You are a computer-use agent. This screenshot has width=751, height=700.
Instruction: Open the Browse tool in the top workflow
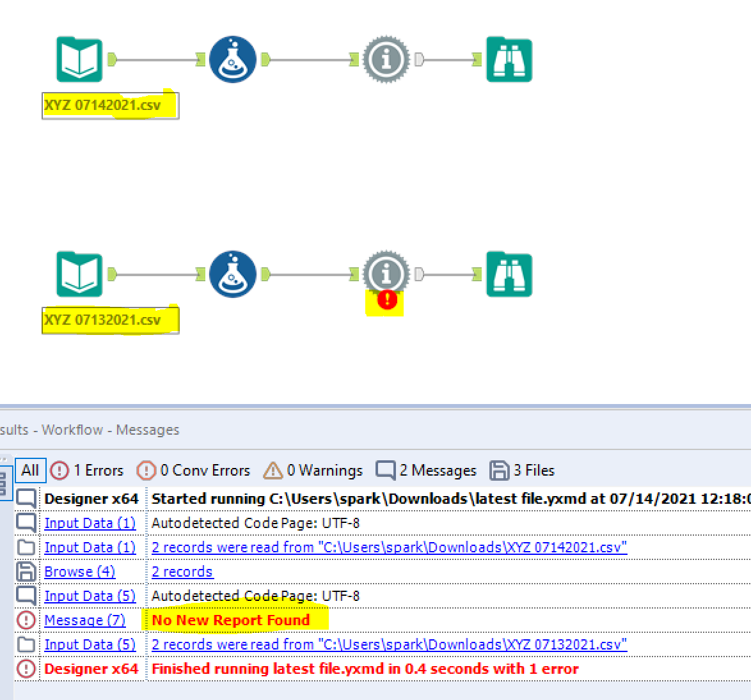[x=509, y=59]
